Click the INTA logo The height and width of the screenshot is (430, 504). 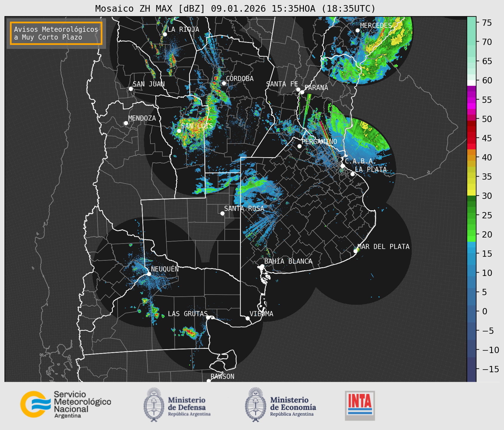pos(360,406)
